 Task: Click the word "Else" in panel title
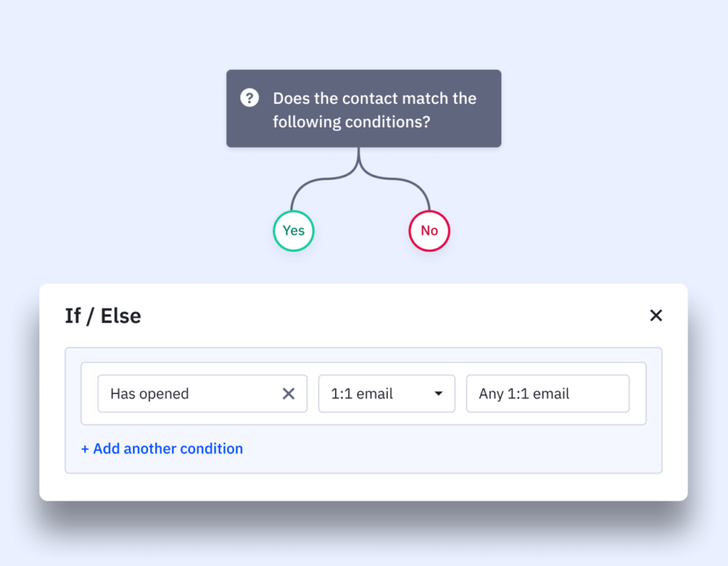121,316
